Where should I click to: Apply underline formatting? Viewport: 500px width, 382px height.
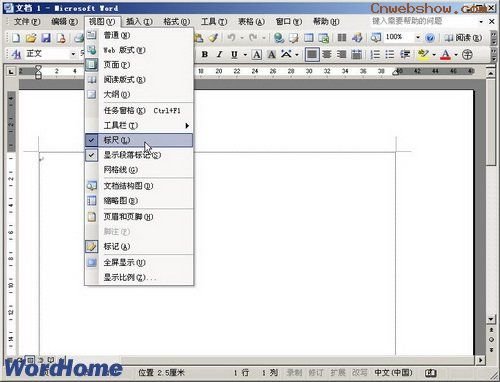(x=235, y=54)
